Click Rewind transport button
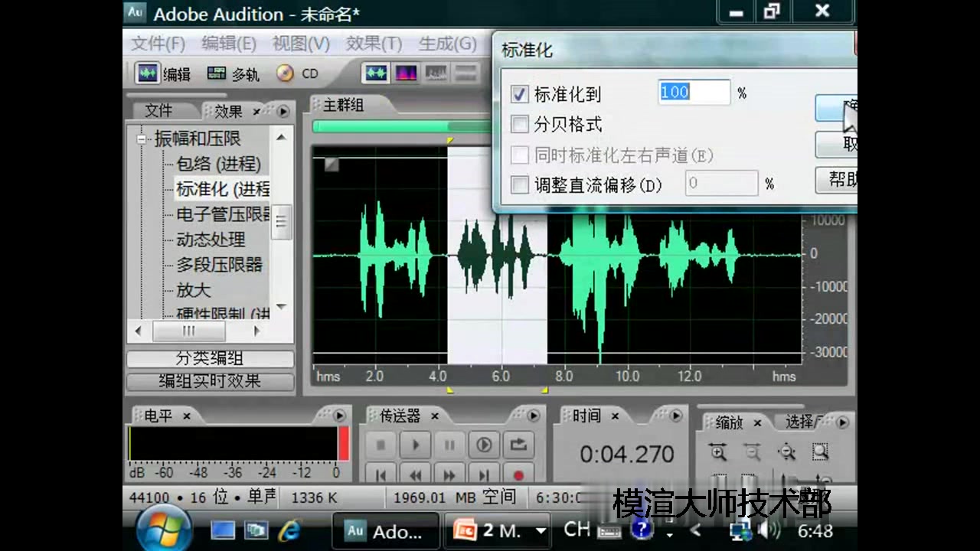980x551 pixels. tap(416, 474)
